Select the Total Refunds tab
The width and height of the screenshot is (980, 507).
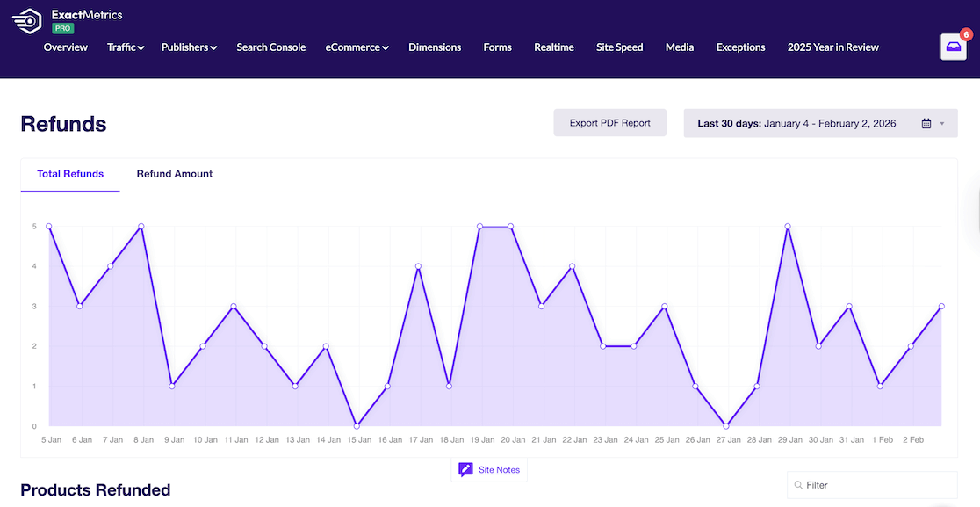click(70, 173)
